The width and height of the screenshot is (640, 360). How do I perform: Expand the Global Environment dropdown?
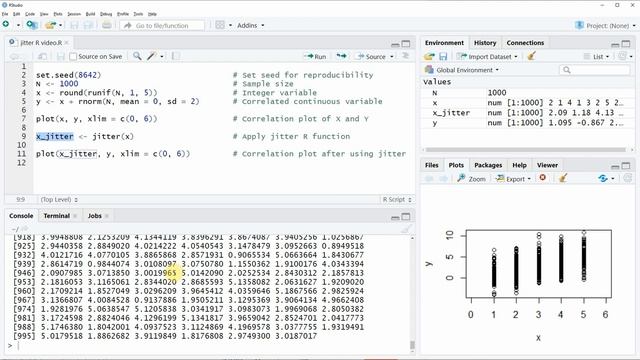[x=462, y=70]
